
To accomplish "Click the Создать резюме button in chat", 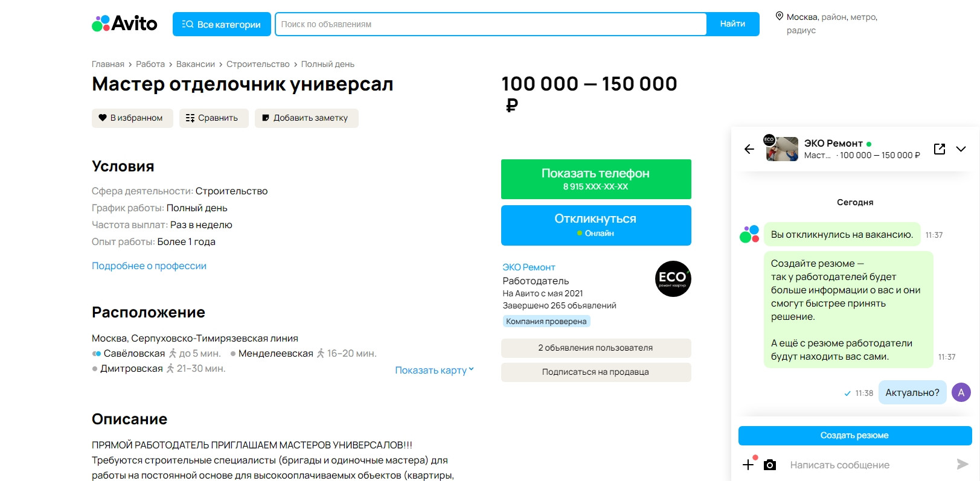I will [x=855, y=436].
